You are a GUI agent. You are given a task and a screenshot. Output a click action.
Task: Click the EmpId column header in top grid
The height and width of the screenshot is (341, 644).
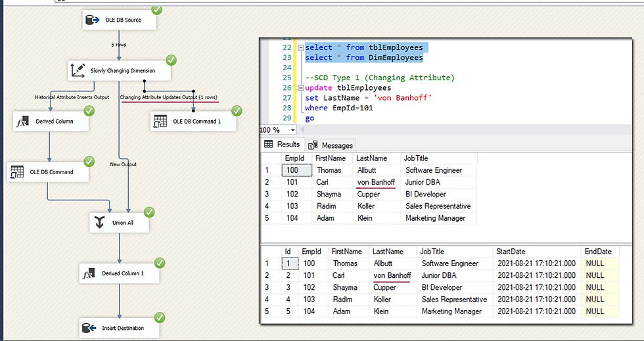[x=296, y=158]
